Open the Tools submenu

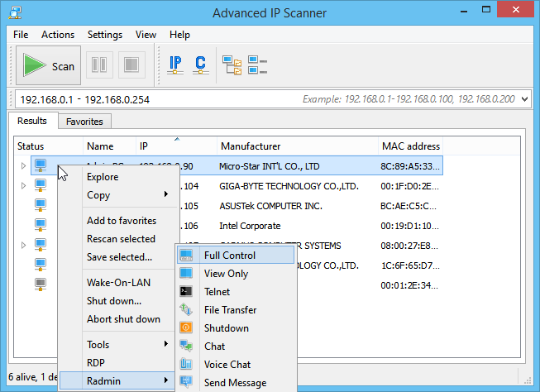coord(98,345)
